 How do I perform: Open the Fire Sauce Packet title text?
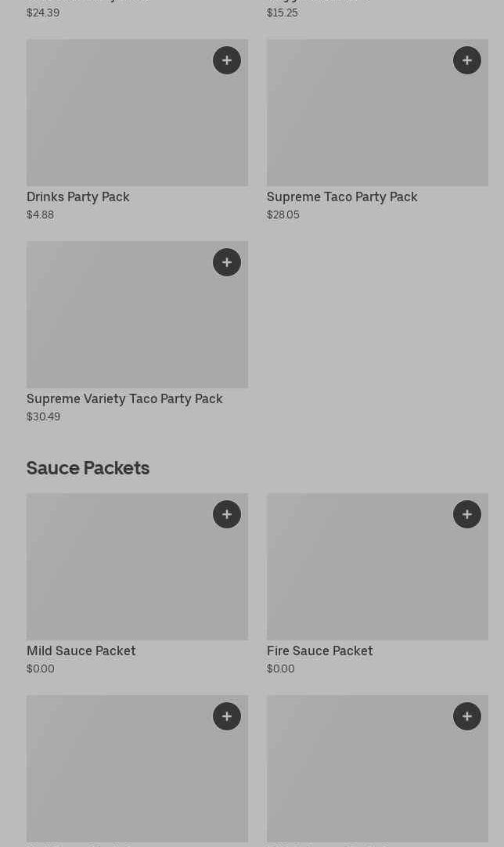pyautogui.click(x=319, y=651)
